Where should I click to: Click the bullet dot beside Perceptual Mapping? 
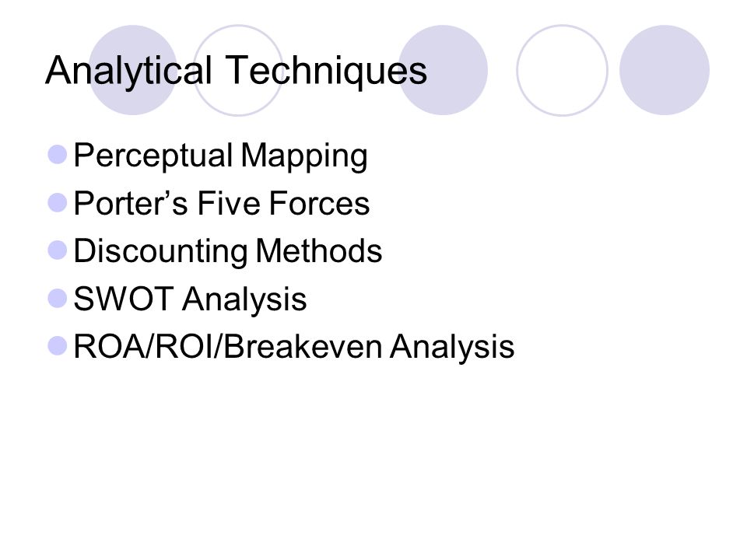click(58, 155)
